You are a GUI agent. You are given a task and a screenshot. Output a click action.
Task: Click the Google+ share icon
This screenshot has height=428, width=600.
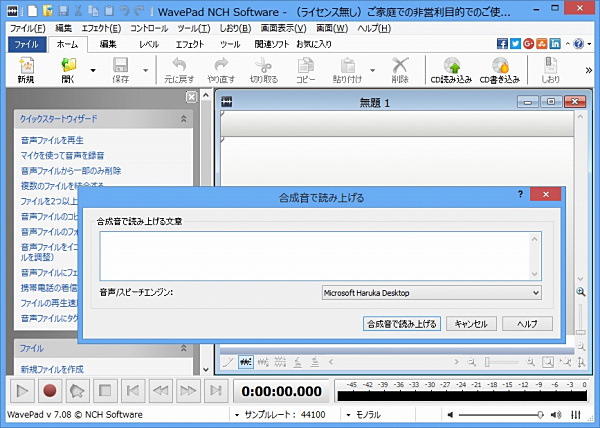point(528,44)
